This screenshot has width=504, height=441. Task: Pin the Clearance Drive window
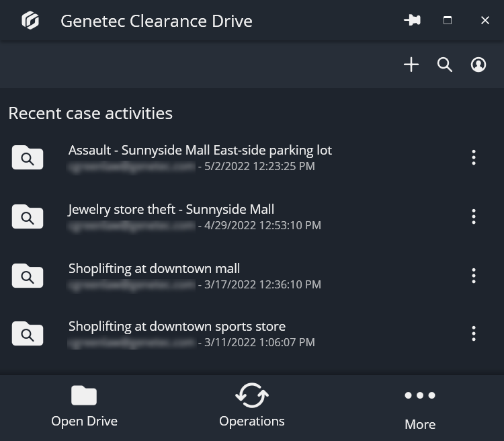(x=412, y=20)
